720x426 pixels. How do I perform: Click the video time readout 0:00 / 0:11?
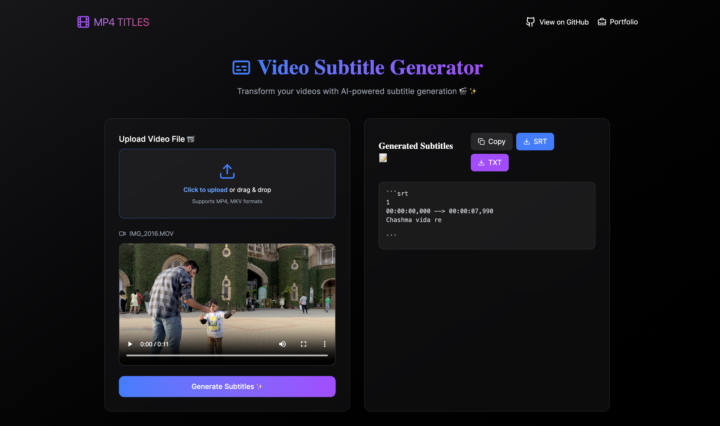pyautogui.click(x=154, y=344)
